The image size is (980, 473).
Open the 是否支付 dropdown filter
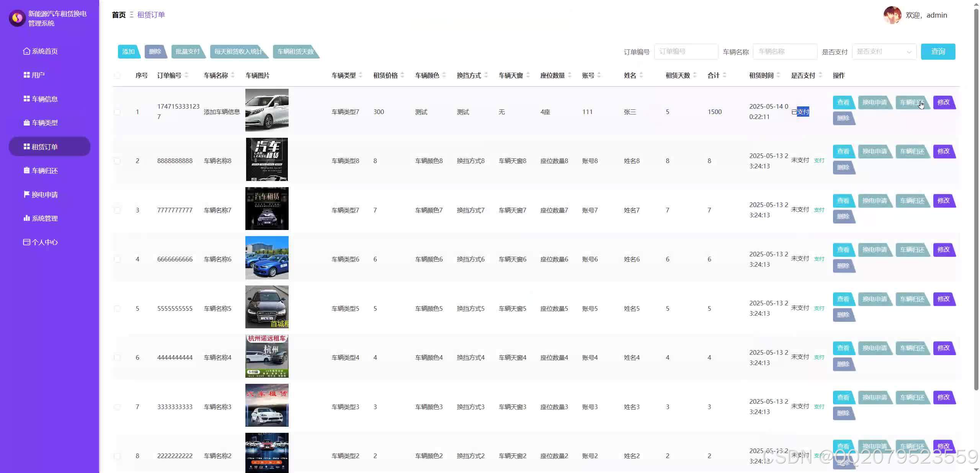pos(884,52)
